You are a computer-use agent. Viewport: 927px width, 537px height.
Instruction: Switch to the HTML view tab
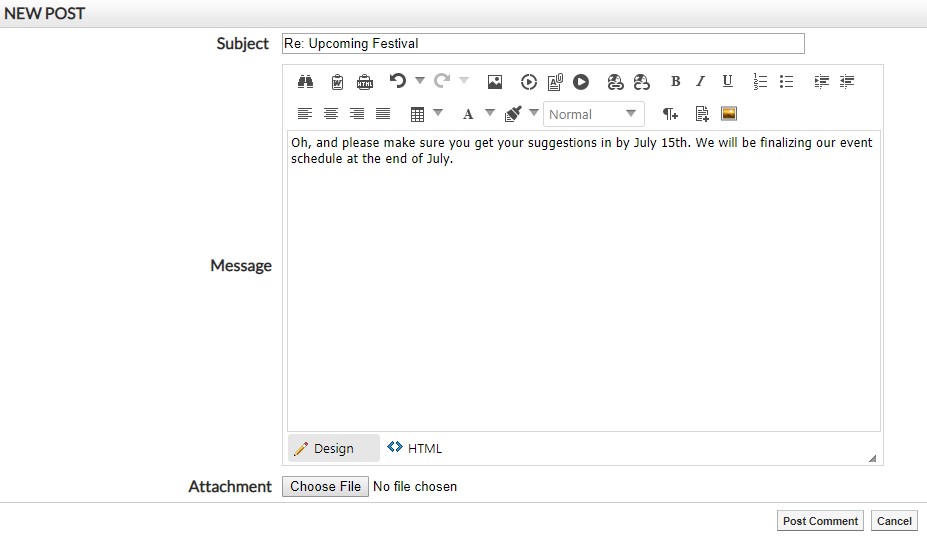pyautogui.click(x=415, y=448)
